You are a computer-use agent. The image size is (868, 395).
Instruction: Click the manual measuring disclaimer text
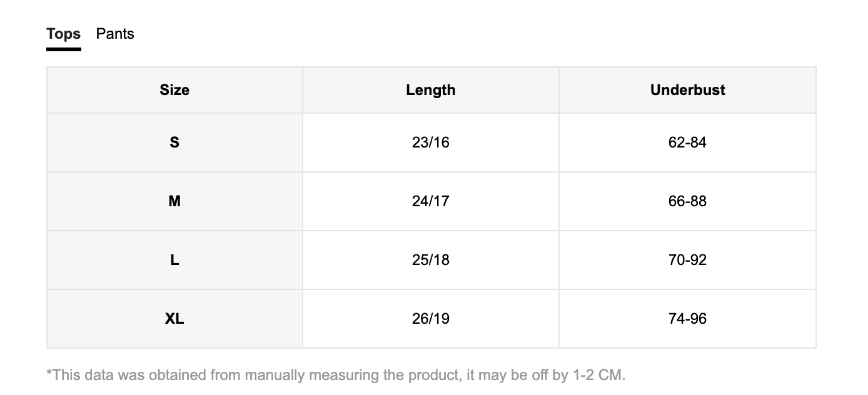[336, 376]
